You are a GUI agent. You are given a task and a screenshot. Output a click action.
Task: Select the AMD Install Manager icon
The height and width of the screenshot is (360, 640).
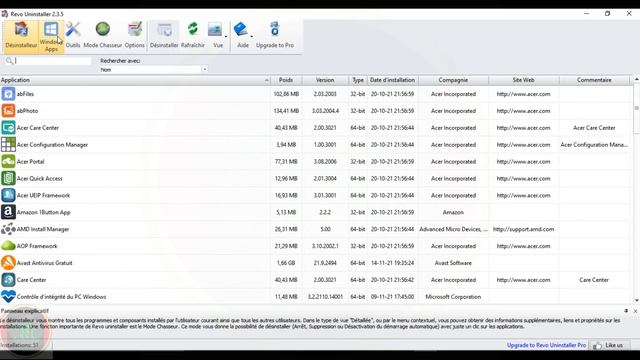(x=8, y=229)
